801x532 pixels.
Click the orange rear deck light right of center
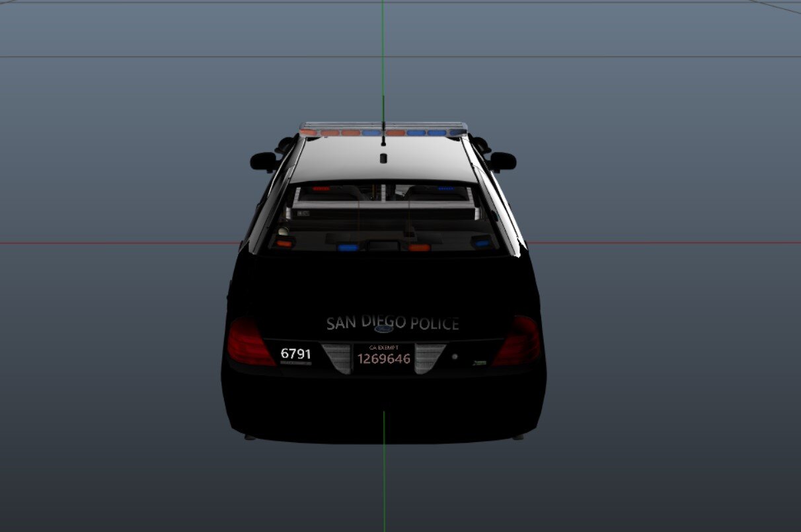(x=419, y=248)
